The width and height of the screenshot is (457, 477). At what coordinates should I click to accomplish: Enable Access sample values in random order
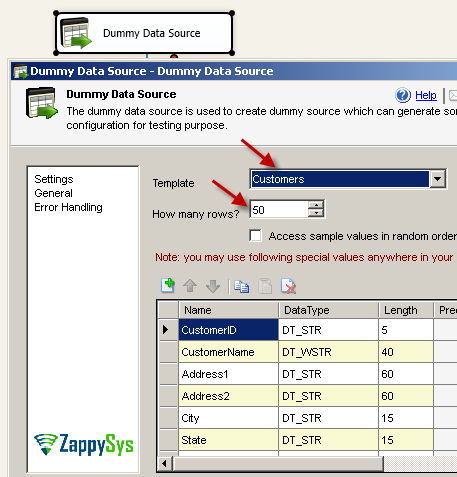click(256, 236)
